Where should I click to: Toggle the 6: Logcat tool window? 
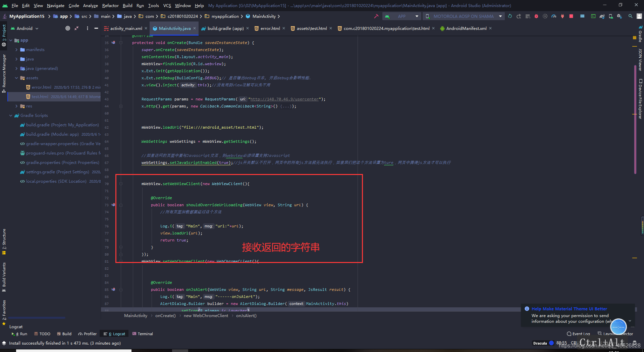tap(114, 334)
